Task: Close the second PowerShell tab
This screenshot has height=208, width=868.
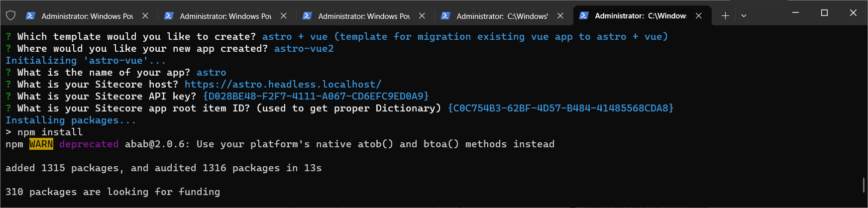Action: [x=284, y=16]
